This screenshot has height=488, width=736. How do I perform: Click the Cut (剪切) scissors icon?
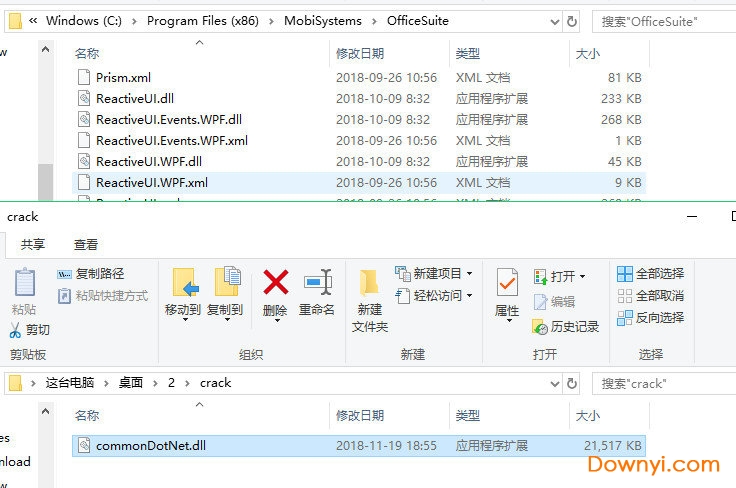pos(15,330)
